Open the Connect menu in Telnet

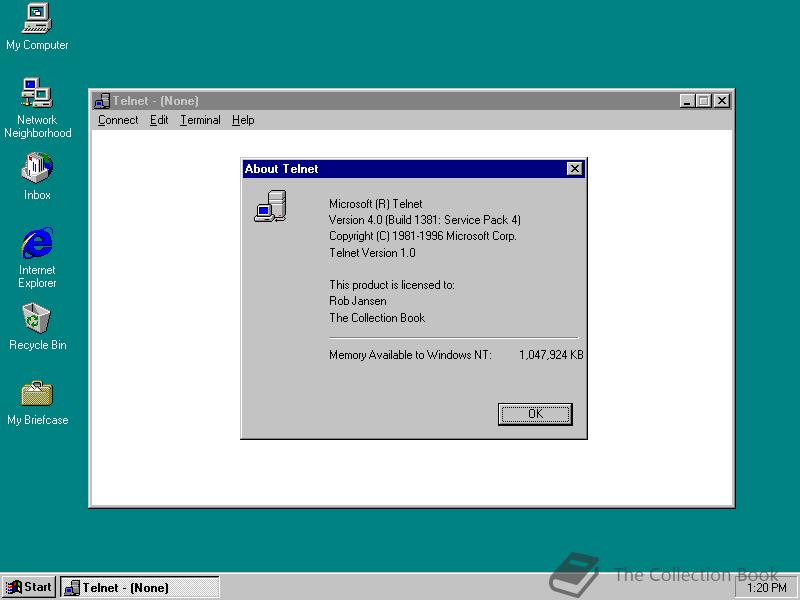point(118,120)
